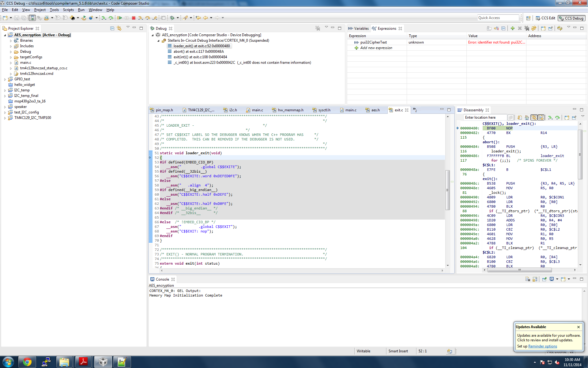This screenshot has width=588, height=368.
Task: Click the Resume debug button
Action: point(119,18)
